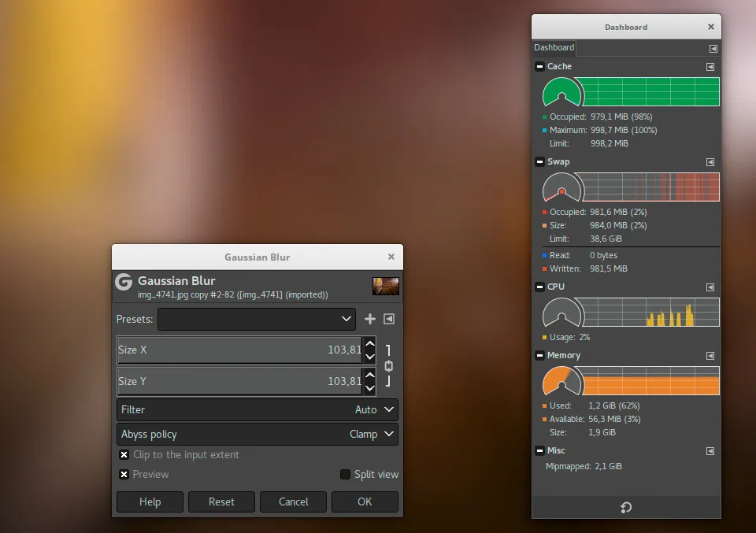Open Help for Gaussian Blur
Screen dimensions: 756x533
coord(150,502)
